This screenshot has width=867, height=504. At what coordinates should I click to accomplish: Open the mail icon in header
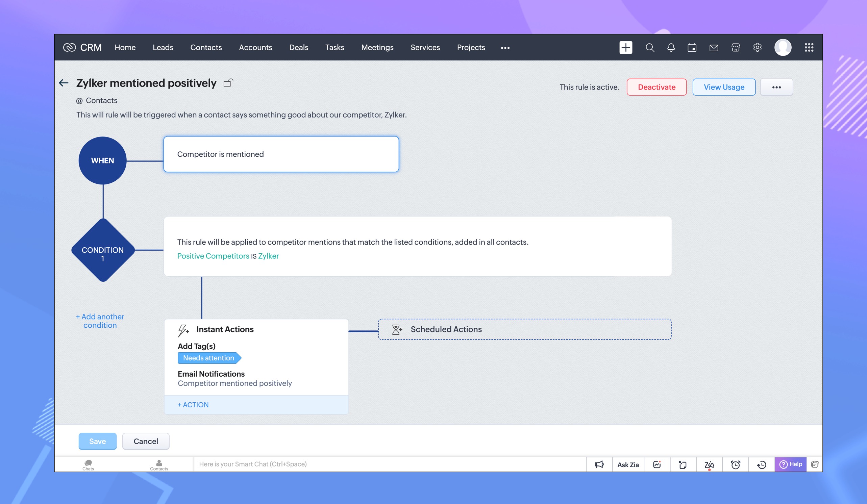[x=714, y=48]
